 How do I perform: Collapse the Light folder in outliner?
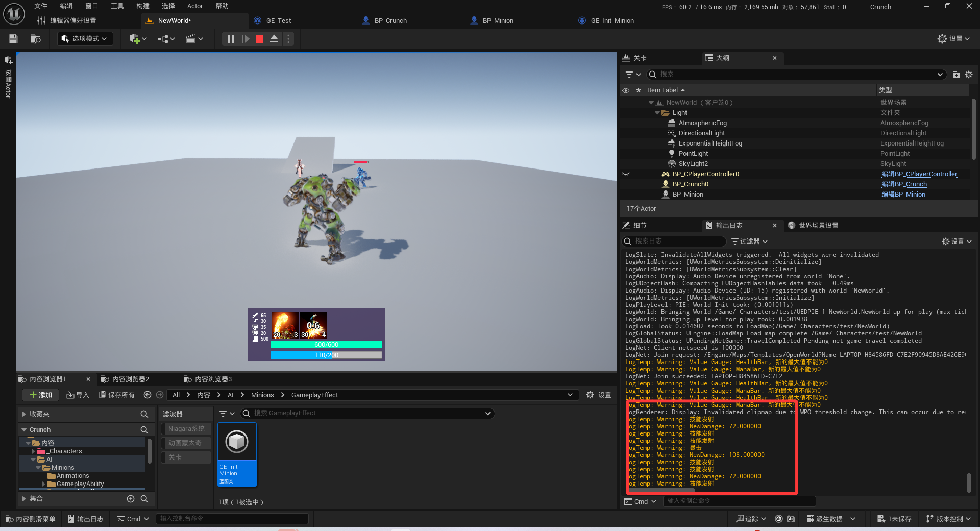click(657, 113)
